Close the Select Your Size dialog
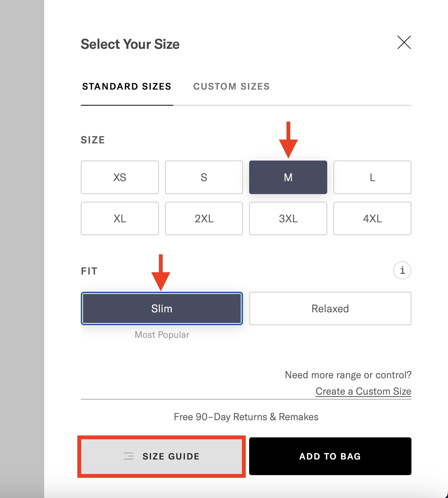The width and height of the screenshot is (448, 498). (x=404, y=43)
